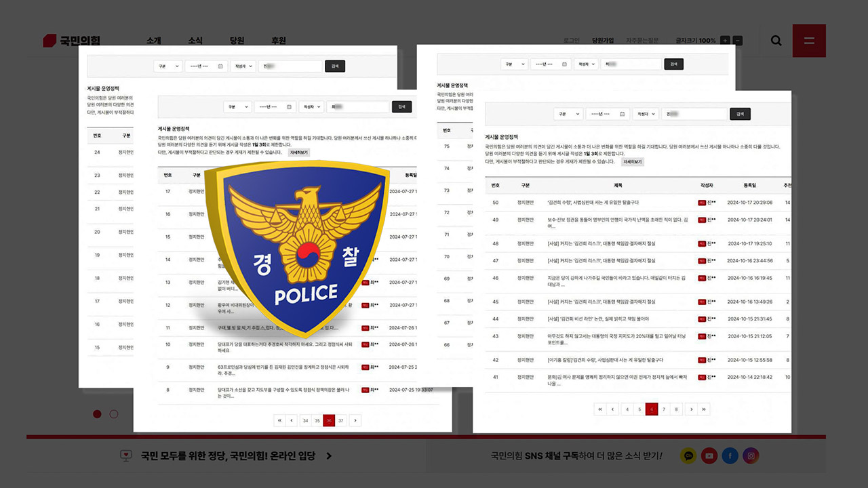Increase font size with the + icon
Image resolution: width=868 pixels, height=488 pixels.
point(725,40)
